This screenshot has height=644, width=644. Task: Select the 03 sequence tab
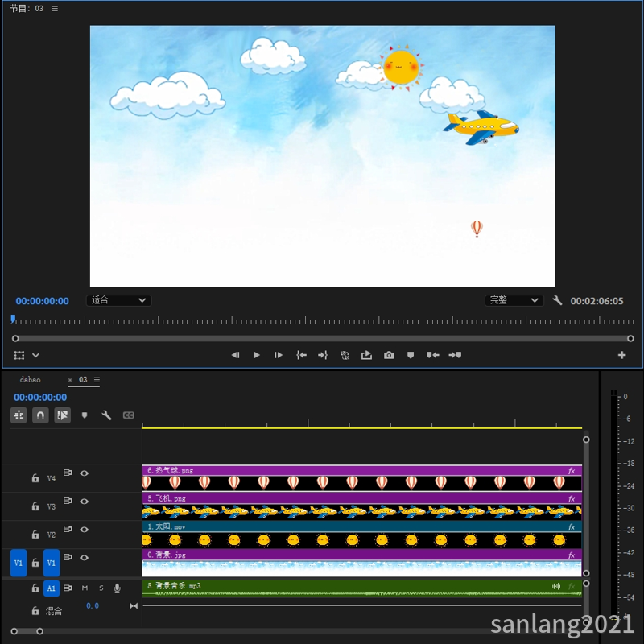pos(83,380)
